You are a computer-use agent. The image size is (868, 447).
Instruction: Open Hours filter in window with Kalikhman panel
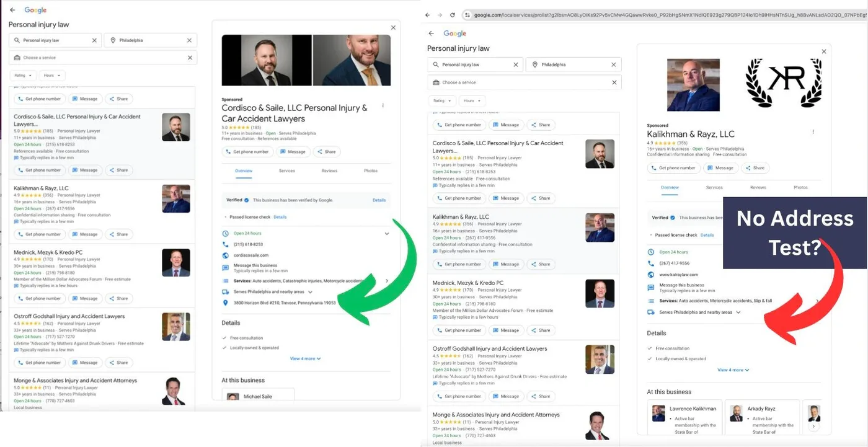pos(472,100)
